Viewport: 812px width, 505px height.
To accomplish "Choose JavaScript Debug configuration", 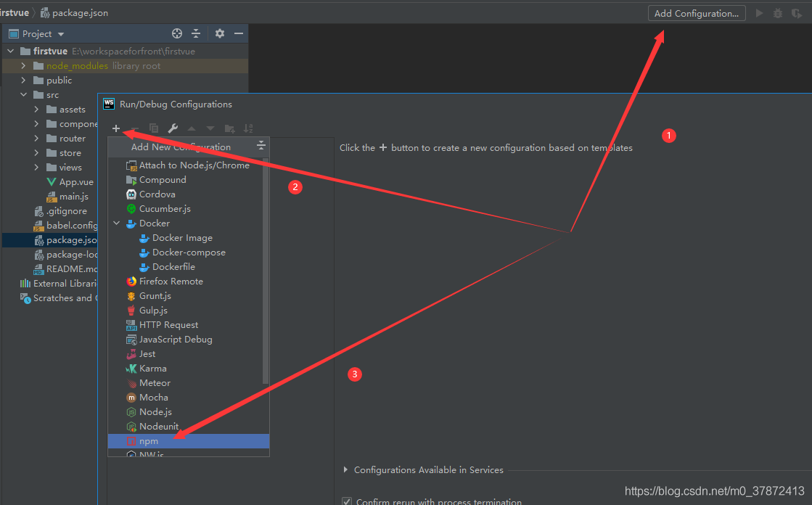I will click(189, 340).
